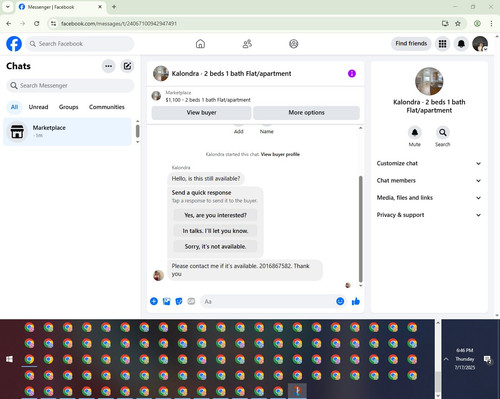Viewport: 500px width, 399px height.
Task: Open conversation information purple icon
Action: point(352,74)
